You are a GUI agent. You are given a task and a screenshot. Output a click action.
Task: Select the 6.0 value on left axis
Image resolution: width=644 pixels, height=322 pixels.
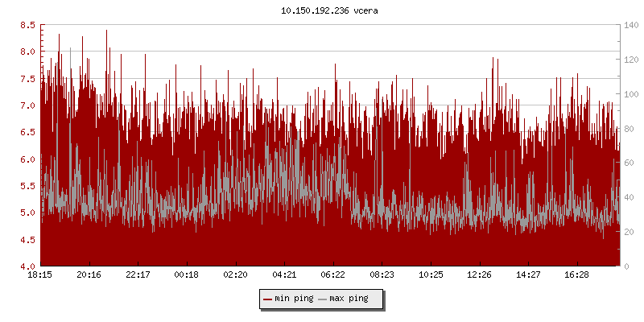click(x=27, y=159)
